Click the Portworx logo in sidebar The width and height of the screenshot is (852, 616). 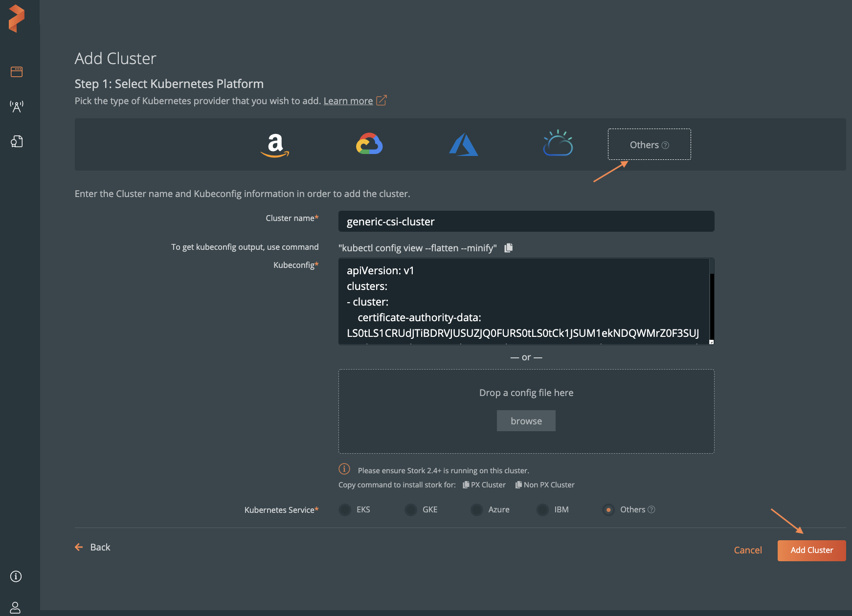tap(17, 19)
